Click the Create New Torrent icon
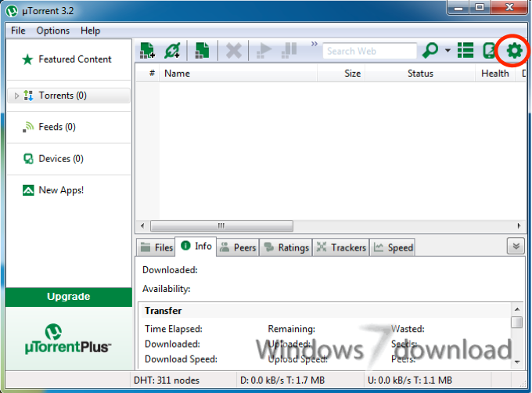532x393 pixels. [202, 51]
